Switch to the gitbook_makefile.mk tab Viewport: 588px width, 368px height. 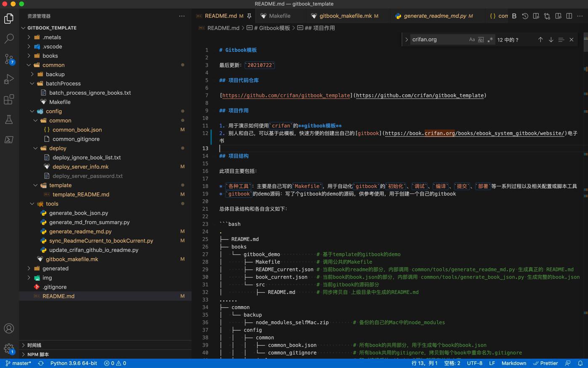click(x=346, y=16)
